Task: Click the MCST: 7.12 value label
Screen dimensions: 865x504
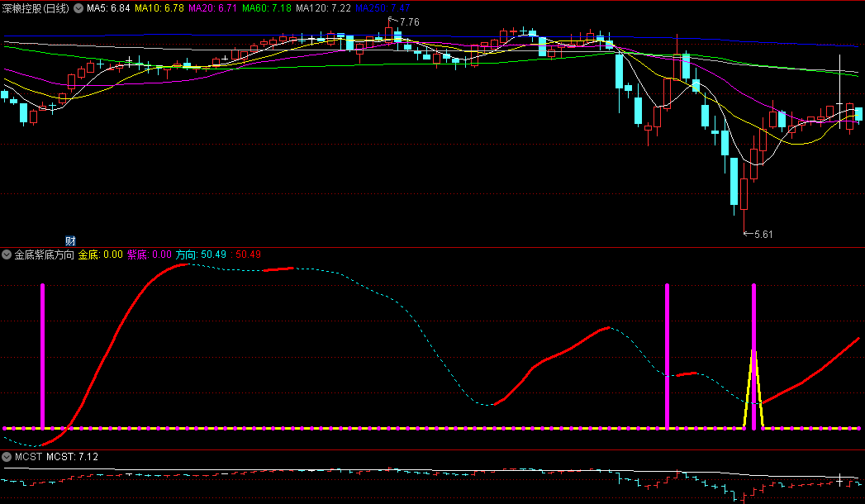Action: pos(72,457)
